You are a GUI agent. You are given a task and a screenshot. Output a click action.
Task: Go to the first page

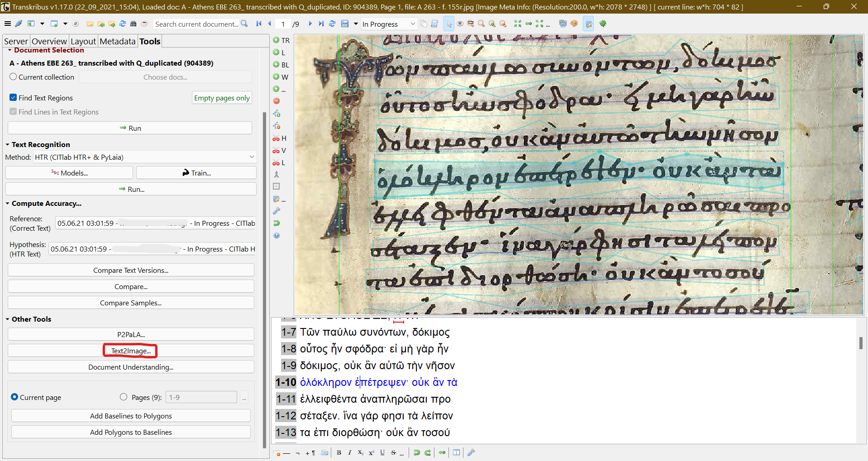coord(259,24)
